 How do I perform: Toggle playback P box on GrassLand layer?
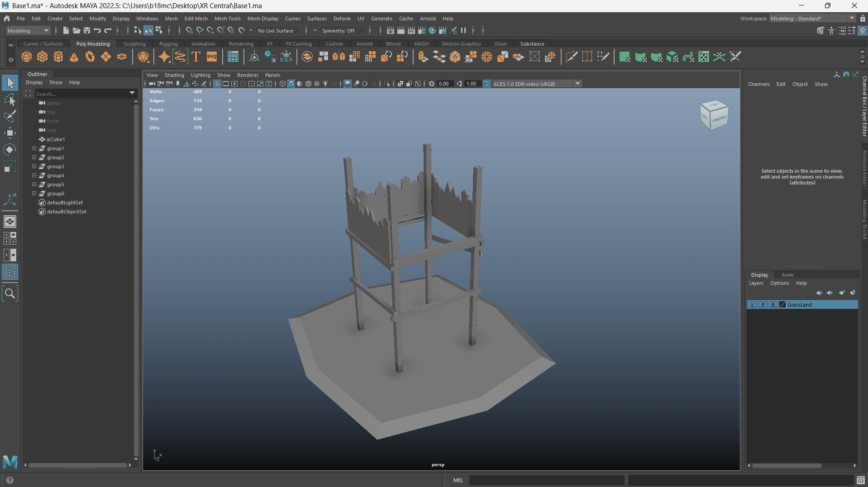pyautogui.click(x=763, y=305)
